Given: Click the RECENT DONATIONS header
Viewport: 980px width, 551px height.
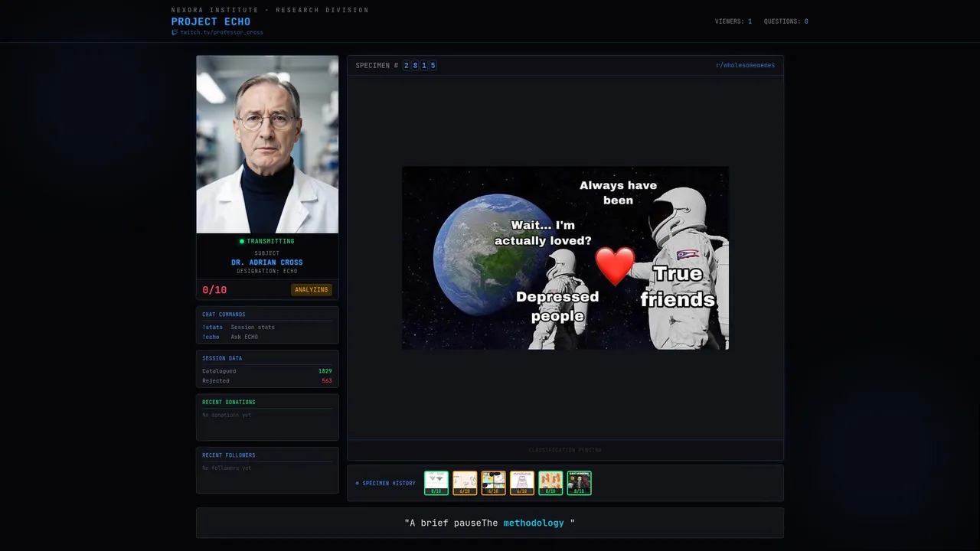Looking at the screenshot, I should pyautogui.click(x=229, y=402).
